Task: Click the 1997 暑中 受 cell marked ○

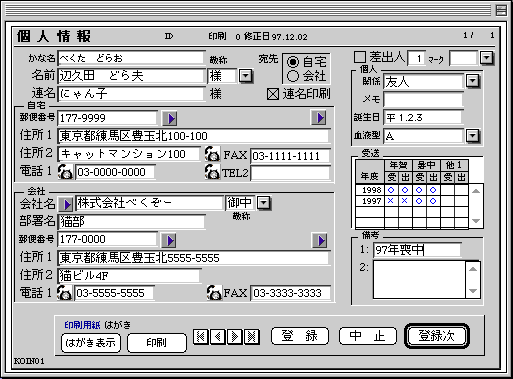Action: pyautogui.click(x=419, y=201)
